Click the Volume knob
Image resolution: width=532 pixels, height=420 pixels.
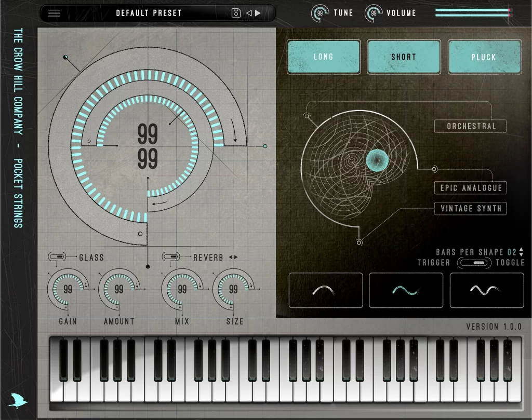[373, 13]
